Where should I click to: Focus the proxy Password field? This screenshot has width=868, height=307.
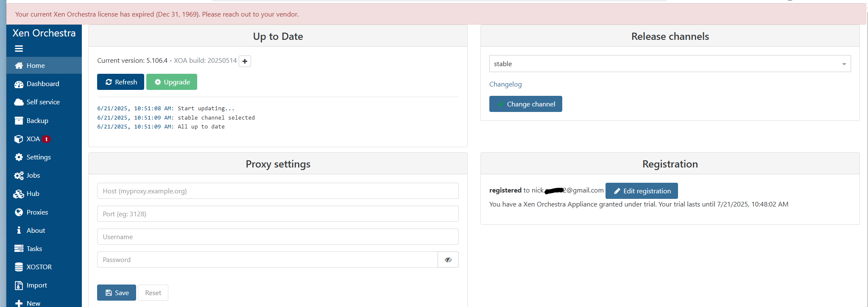tap(268, 260)
